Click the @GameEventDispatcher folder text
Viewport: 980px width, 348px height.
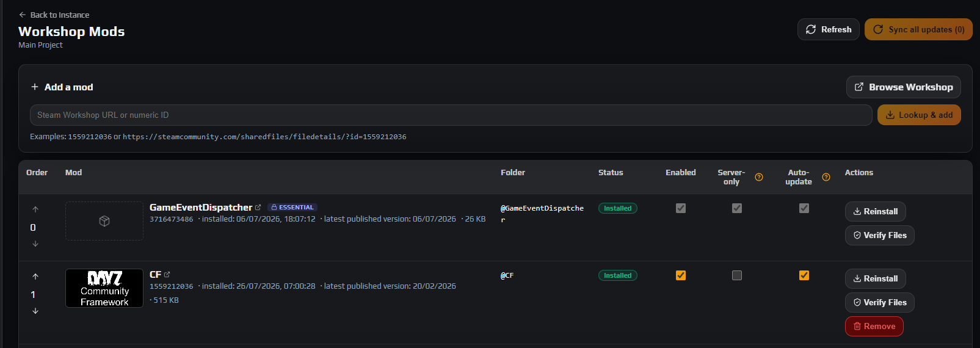tap(542, 214)
